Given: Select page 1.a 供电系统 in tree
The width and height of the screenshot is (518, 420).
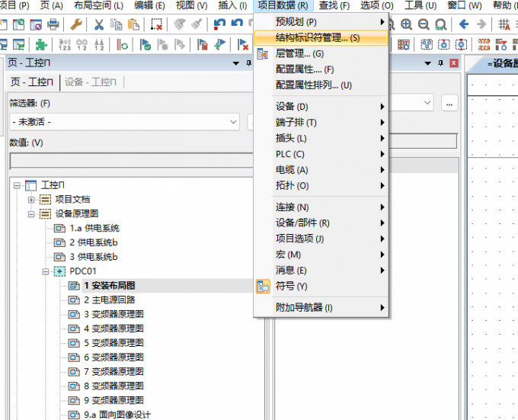Looking at the screenshot, I should (x=94, y=229).
